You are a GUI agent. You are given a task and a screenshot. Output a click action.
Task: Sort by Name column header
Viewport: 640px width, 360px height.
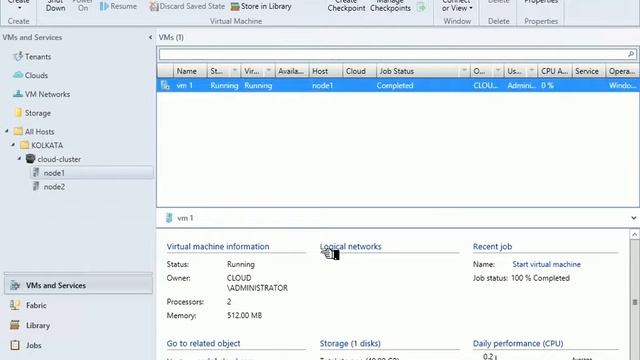tap(190, 71)
